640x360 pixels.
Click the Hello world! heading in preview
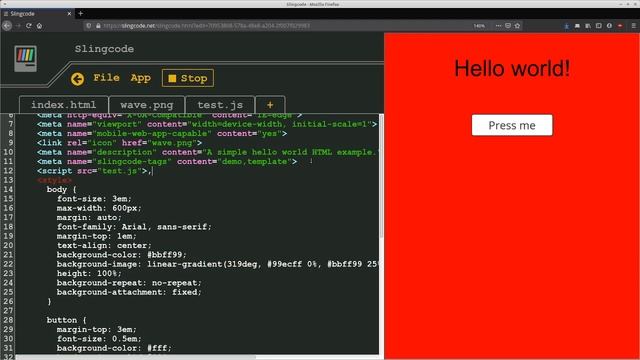pos(512,68)
